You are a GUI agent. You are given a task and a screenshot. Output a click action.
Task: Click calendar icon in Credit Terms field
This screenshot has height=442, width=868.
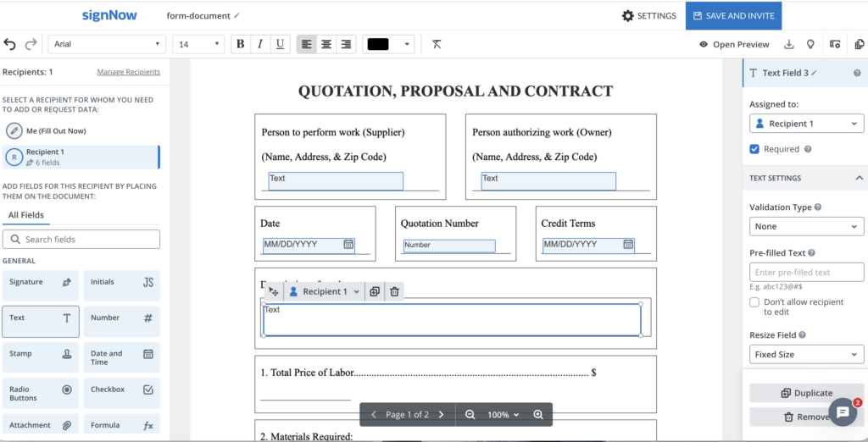(x=628, y=244)
